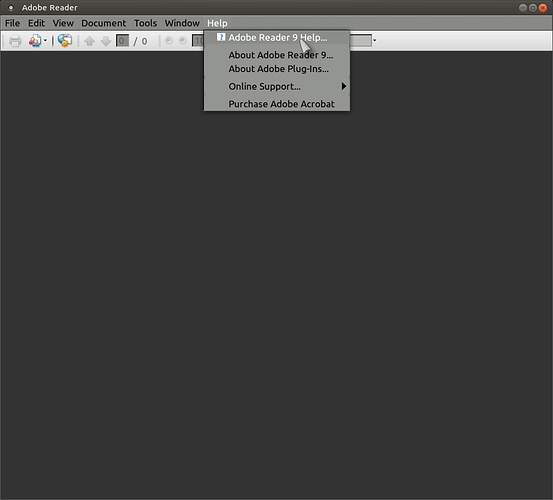The width and height of the screenshot is (553, 500).
Task: Click the current page number field
Action: point(122,41)
